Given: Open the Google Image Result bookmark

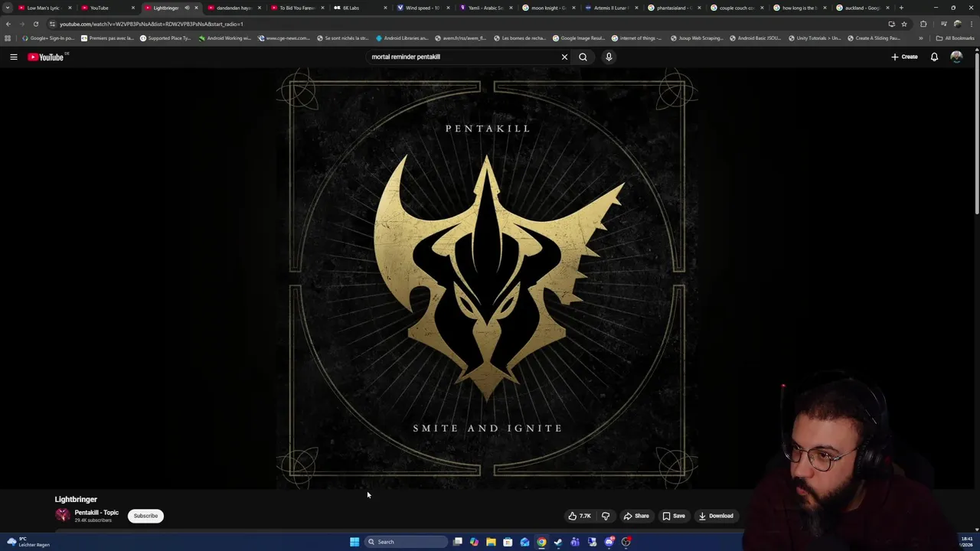Looking at the screenshot, I should (x=579, y=37).
